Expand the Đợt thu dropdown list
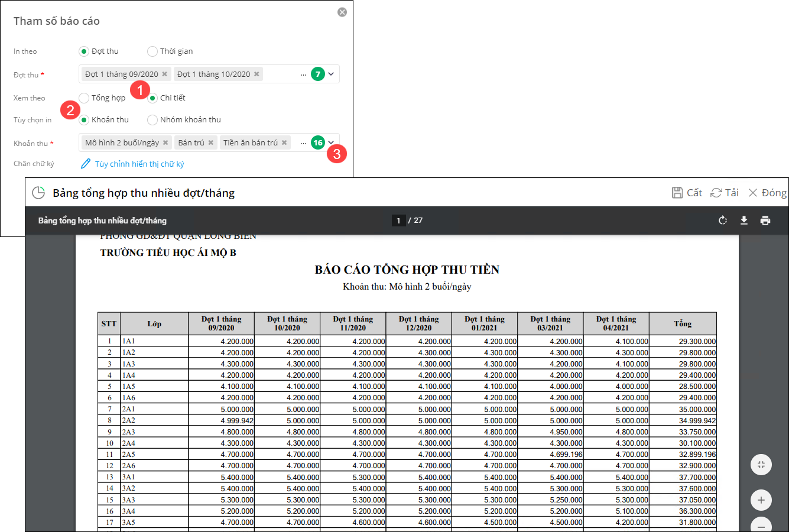Viewport: 789px width, 532px height. (332, 74)
